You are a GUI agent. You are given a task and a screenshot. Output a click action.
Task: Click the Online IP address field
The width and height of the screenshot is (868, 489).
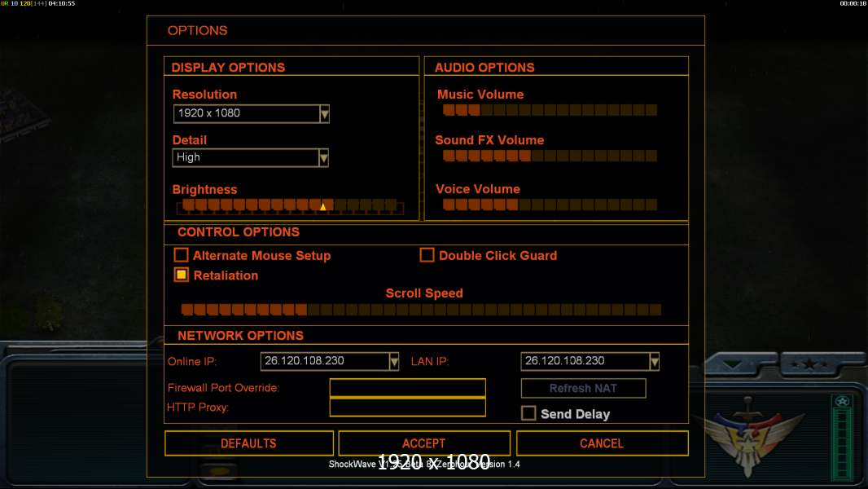point(324,362)
